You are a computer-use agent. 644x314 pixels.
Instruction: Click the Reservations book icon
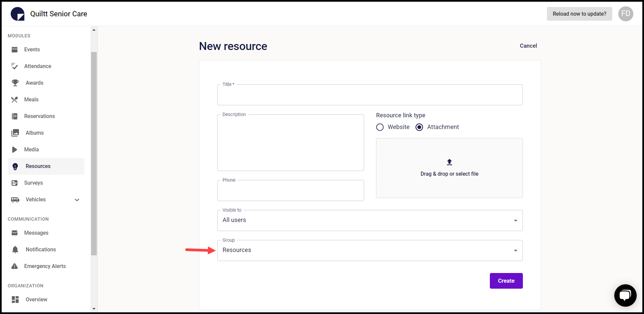click(15, 116)
